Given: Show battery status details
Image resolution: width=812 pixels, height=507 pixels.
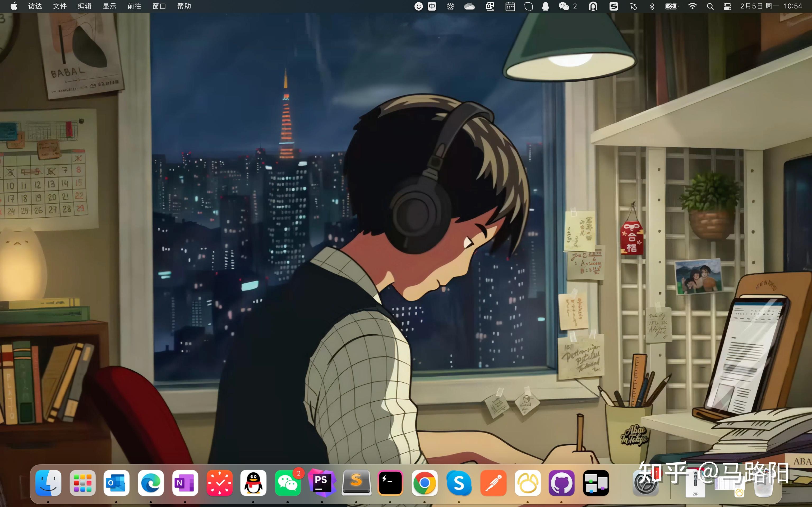Looking at the screenshot, I should [x=671, y=6].
